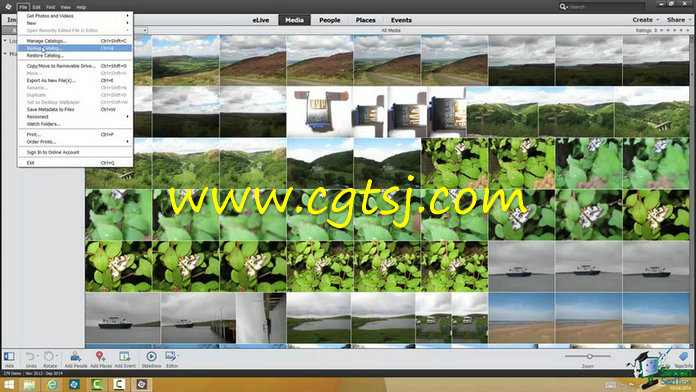Click the search magnifier icon

[x=562, y=7]
